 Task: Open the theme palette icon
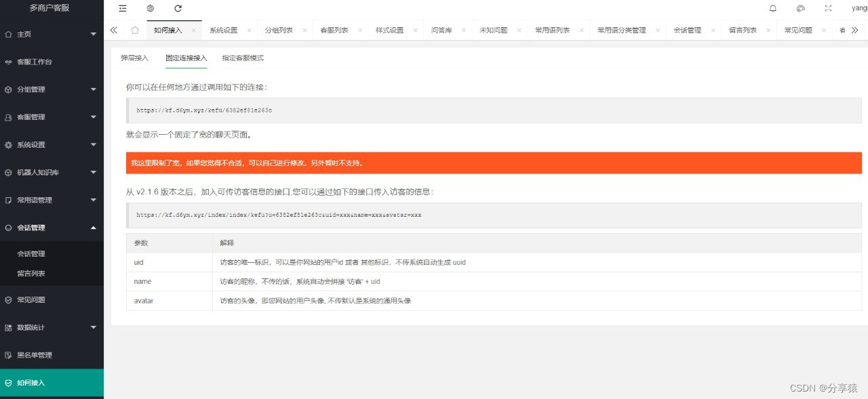tap(800, 8)
